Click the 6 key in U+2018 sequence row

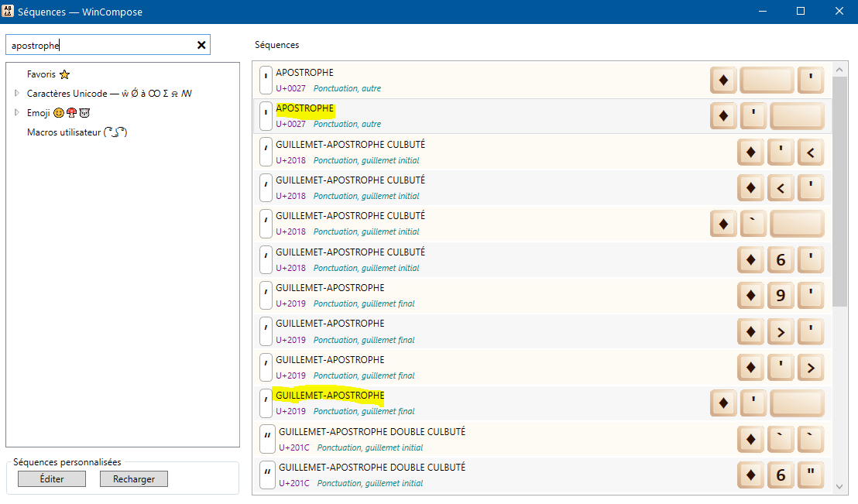pyautogui.click(x=781, y=260)
